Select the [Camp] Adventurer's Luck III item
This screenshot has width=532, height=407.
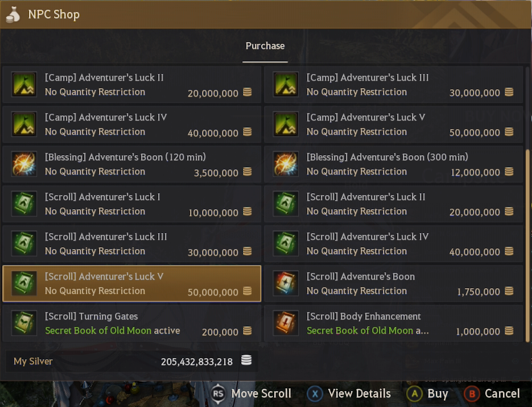[393, 85]
